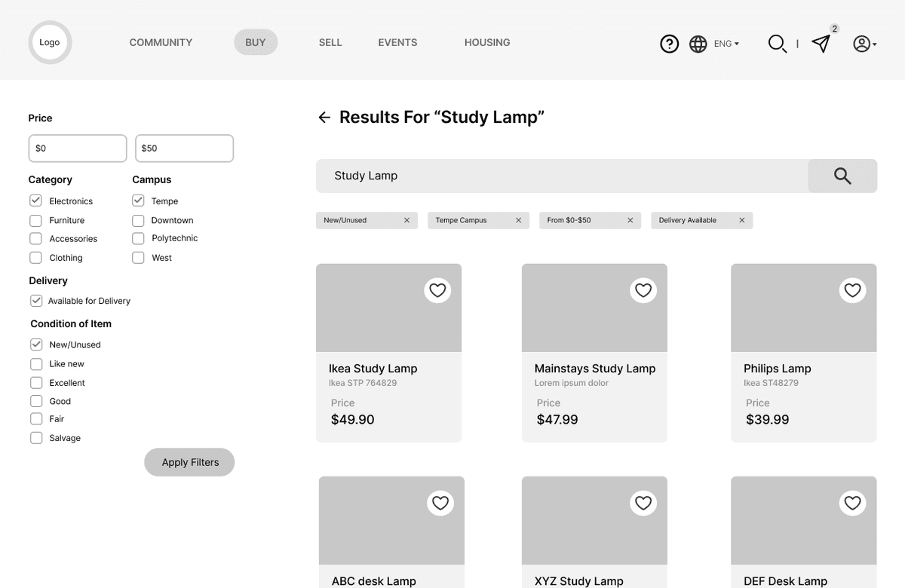Click the Logo circle in header

50,42
